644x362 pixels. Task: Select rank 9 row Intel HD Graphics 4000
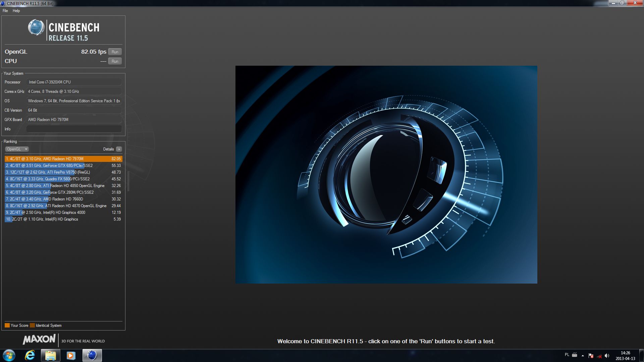63,213
